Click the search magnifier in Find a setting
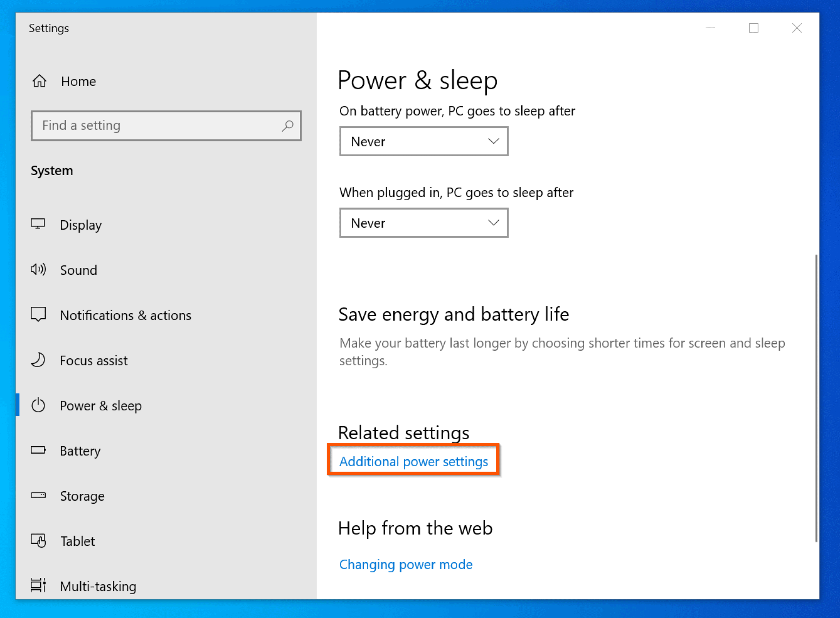The height and width of the screenshot is (618, 840). coord(288,125)
